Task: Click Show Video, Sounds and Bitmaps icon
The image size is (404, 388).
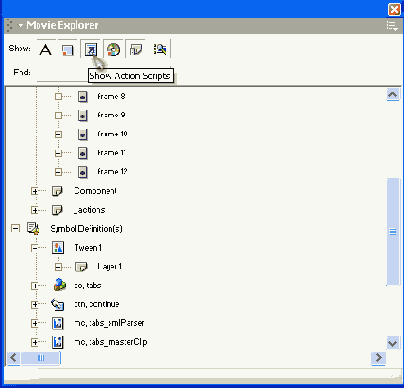Action: tap(113, 50)
